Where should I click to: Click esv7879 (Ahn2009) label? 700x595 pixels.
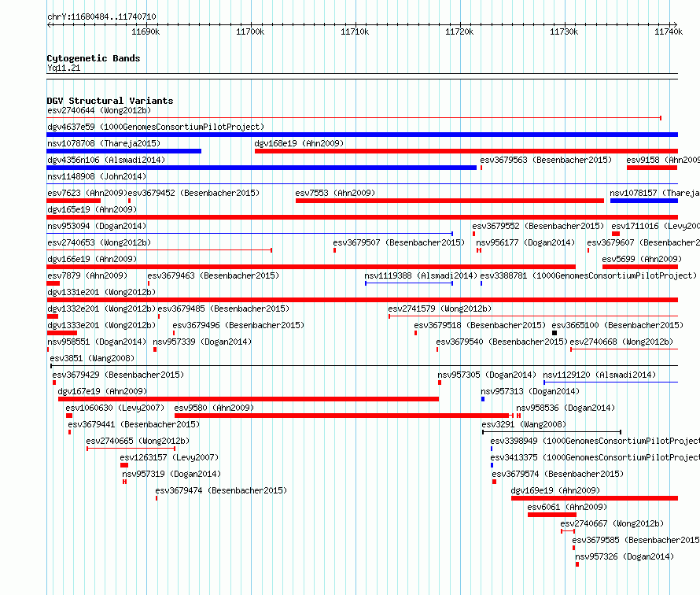click(87, 275)
